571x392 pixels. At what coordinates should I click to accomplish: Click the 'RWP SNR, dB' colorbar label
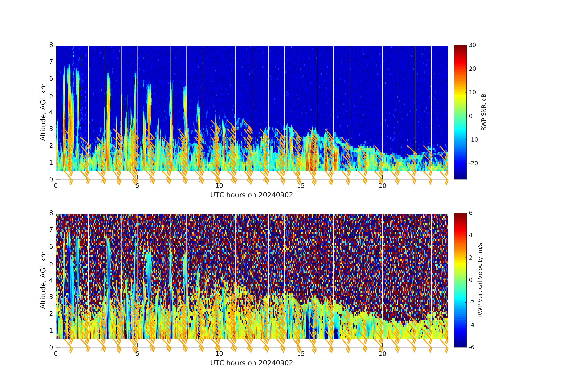coord(484,112)
